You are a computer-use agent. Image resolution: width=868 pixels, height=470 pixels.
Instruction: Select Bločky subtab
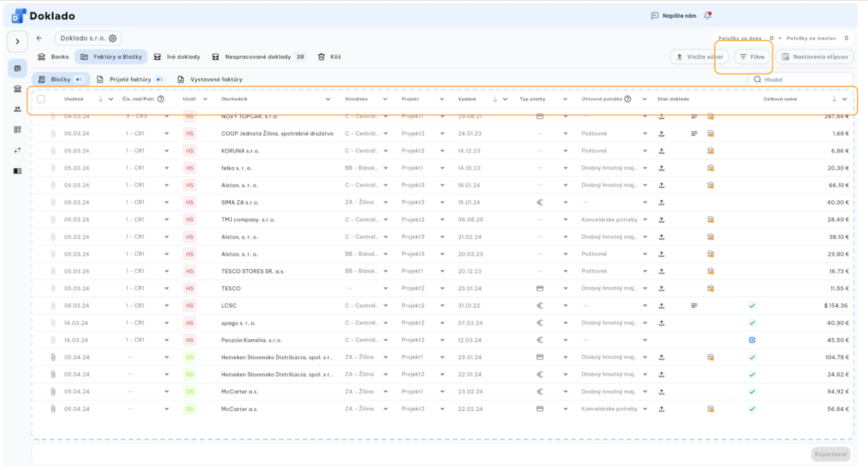(x=61, y=79)
